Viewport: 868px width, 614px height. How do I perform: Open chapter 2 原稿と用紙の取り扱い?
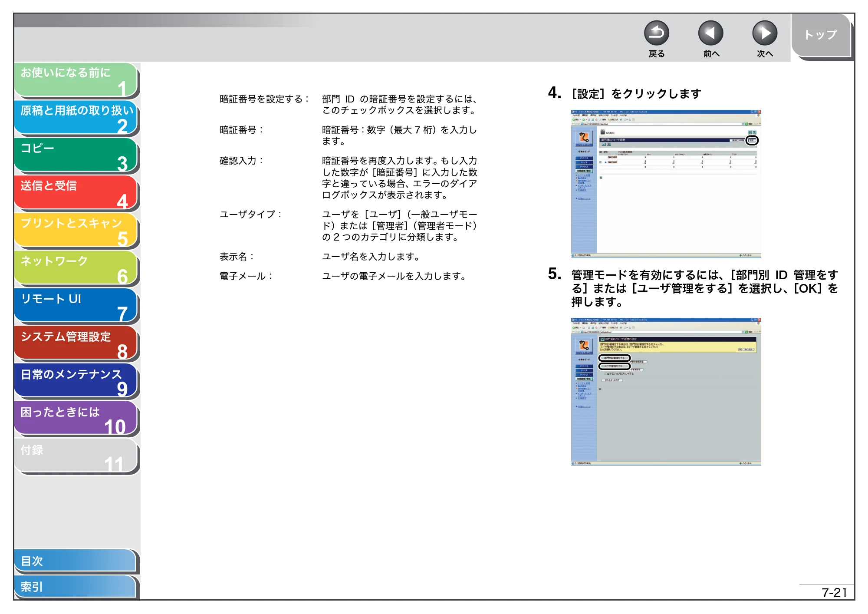(76, 118)
